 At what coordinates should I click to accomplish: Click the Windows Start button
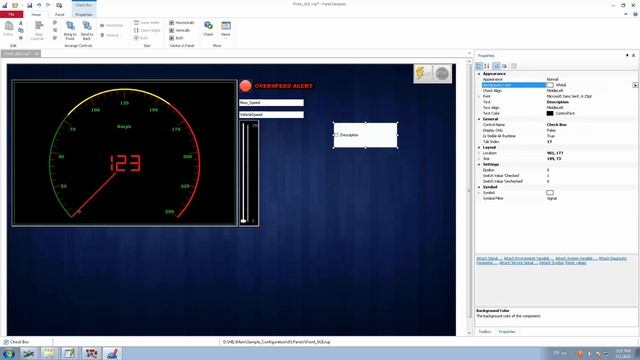point(9,353)
